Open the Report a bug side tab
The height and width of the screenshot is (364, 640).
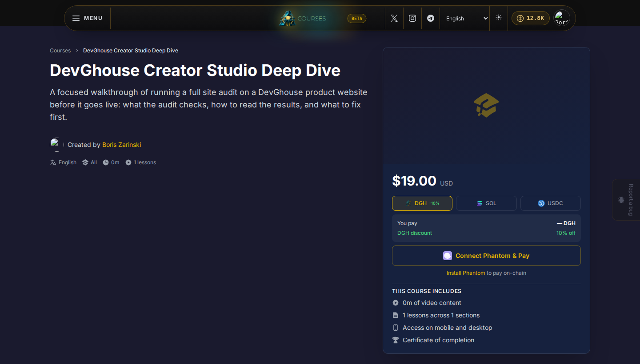[x=626, y=200]
